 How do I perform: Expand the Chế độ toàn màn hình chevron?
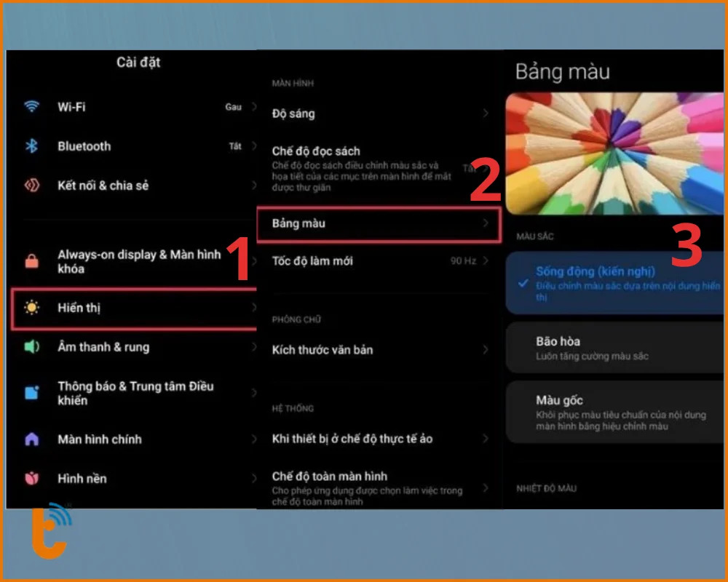[x=485, y=487]
